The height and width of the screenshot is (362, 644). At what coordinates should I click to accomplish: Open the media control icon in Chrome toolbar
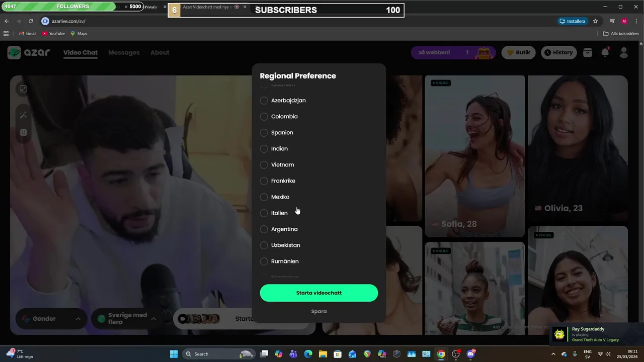[612, 21]
